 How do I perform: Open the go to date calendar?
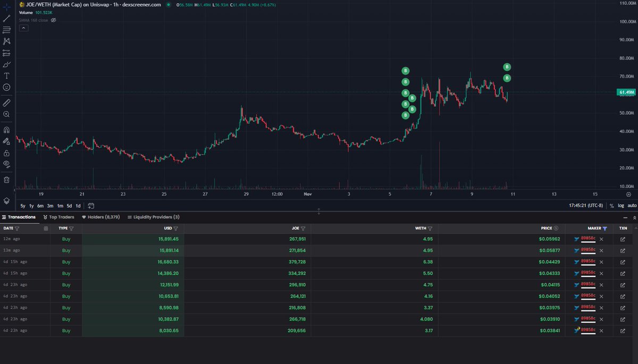click(91, 206)
